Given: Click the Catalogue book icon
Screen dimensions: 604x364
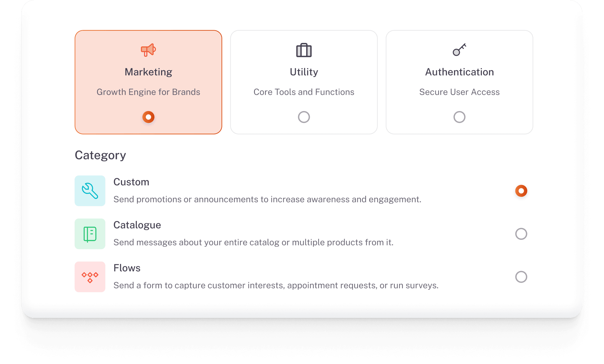Looking at the screenshot, I should 90,234.
